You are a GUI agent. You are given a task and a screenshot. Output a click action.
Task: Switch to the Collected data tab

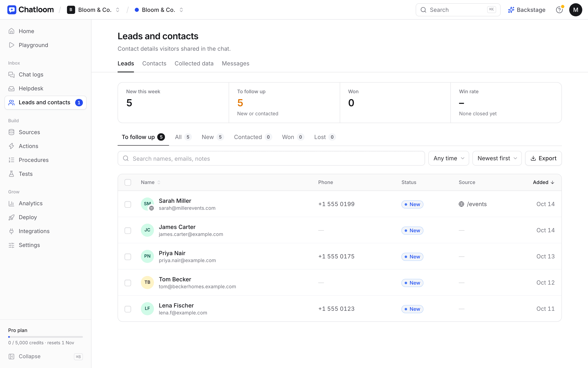(x=194, y=64)
